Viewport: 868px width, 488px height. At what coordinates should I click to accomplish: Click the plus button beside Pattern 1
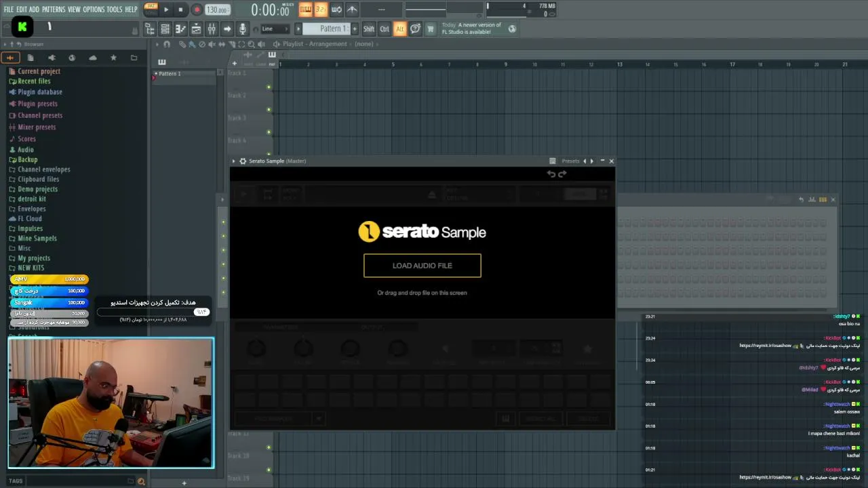[x=354, y=28]
